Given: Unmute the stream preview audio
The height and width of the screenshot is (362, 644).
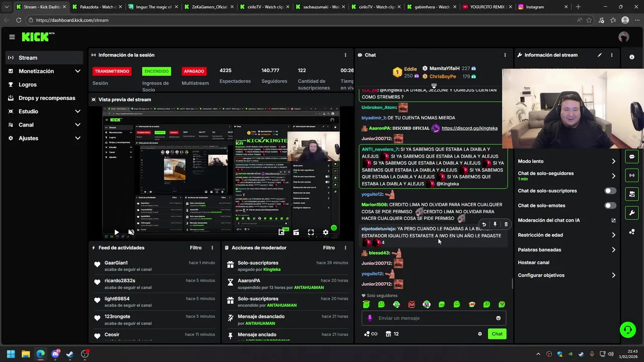Looking at the screenshot, I should coord(131,232).
